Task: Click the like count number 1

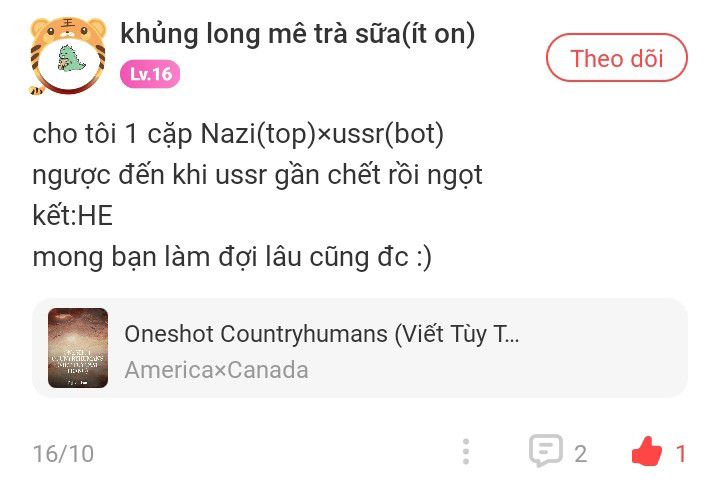Action: tap(681, 454)
